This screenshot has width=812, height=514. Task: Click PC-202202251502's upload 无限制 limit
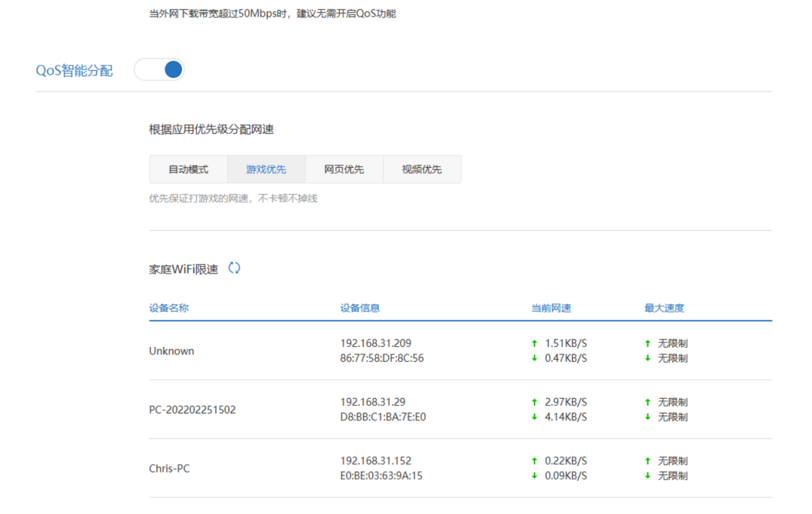pos(673,402)
